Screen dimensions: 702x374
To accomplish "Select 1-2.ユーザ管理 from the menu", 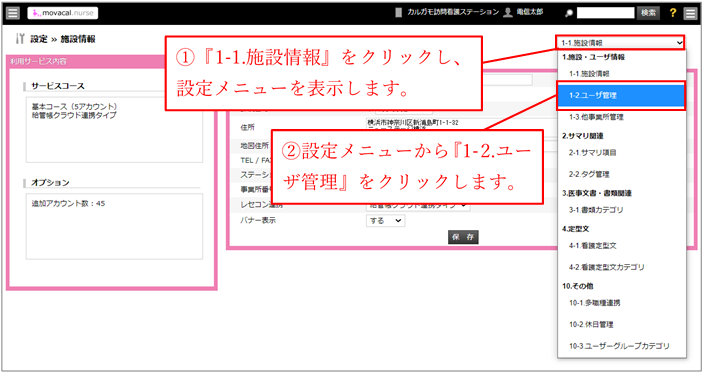I will (x=622, y=95).
